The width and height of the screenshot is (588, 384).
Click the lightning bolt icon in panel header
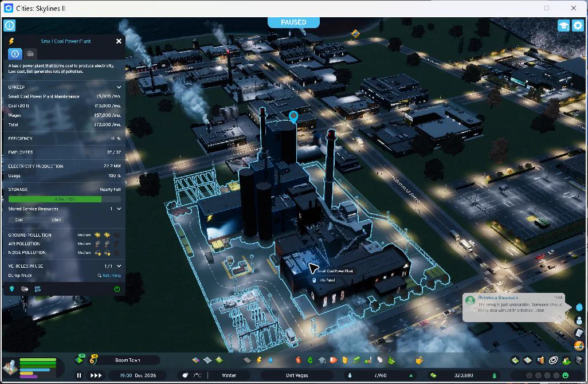(11, 41)
